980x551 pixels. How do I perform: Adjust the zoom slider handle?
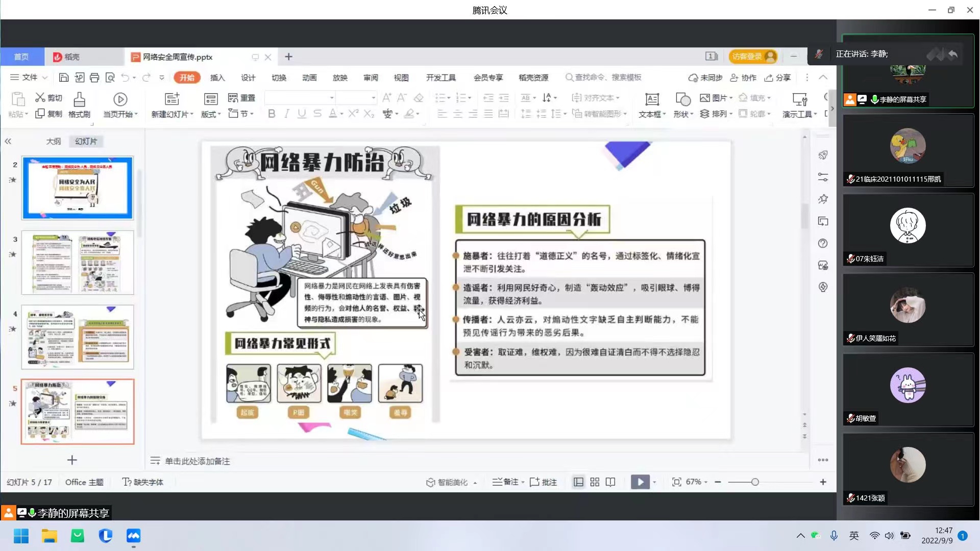(x=755, y=482)
